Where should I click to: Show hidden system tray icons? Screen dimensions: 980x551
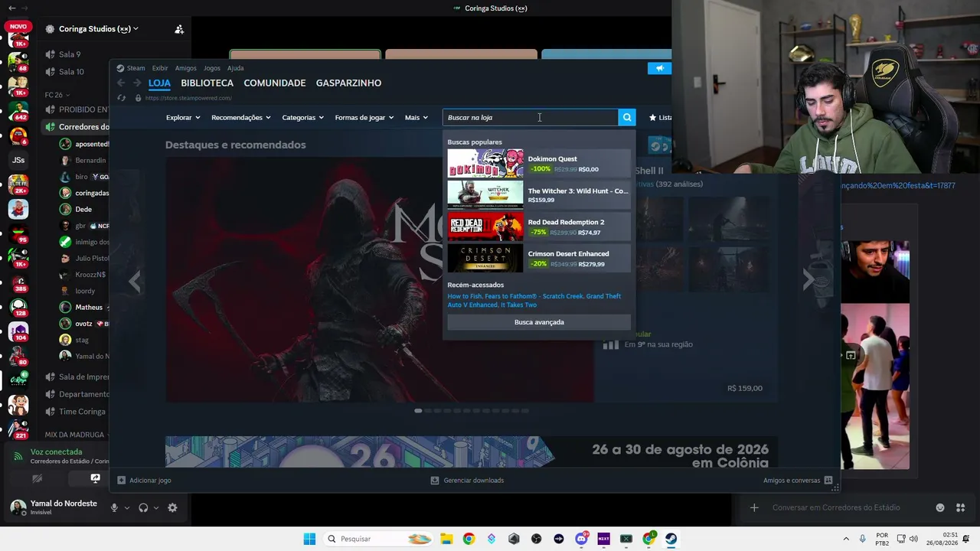[x=846, y=539]
